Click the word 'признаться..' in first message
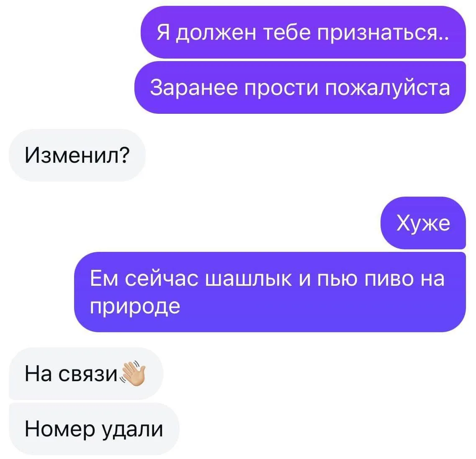 pyautogui.click(x=383, y=33)
